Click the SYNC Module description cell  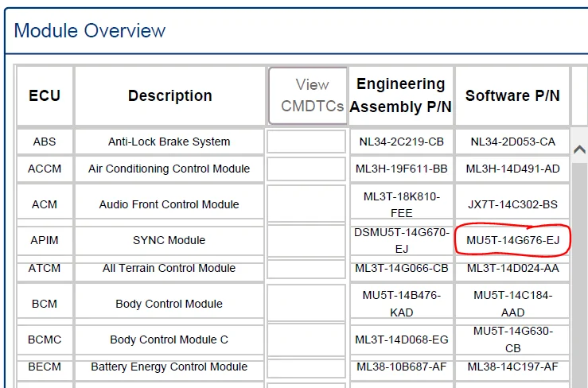[x=169, y=240]
